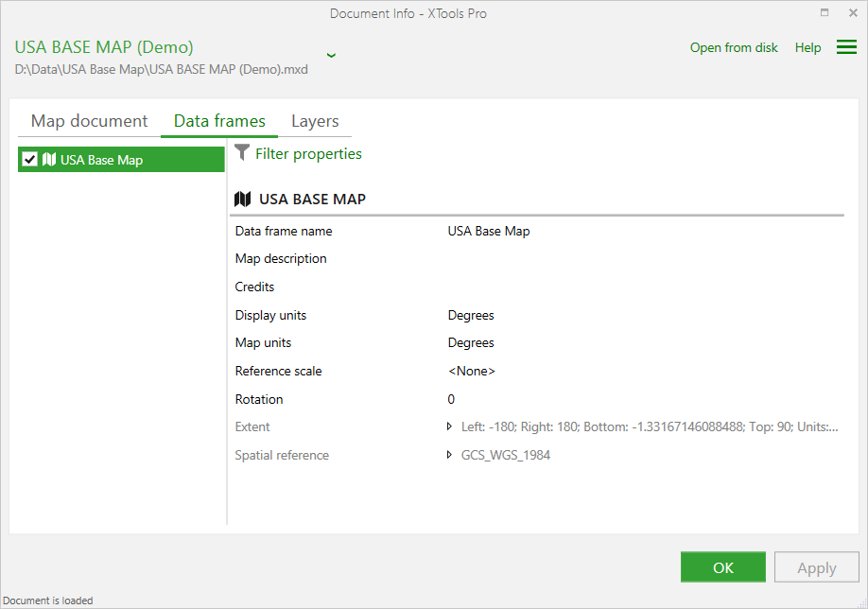Screen dimensions: 868x609
Task: Open the Help link
Action: [x=807, y=47]
